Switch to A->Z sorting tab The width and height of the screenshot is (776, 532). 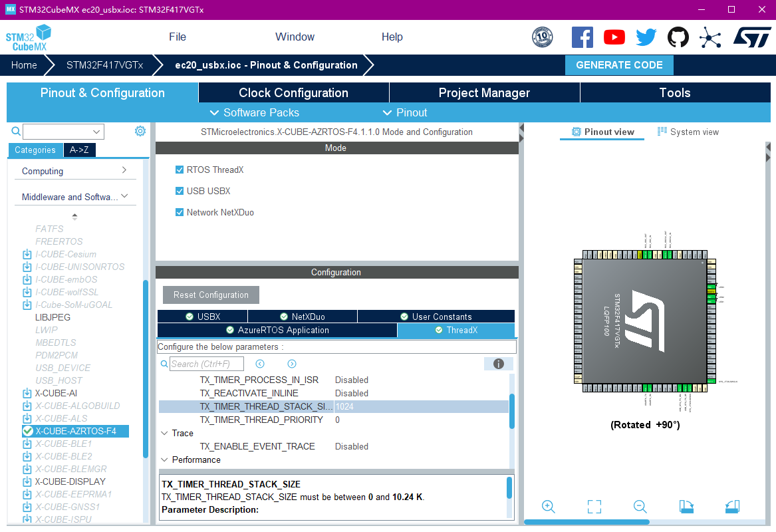coord(79,150)
